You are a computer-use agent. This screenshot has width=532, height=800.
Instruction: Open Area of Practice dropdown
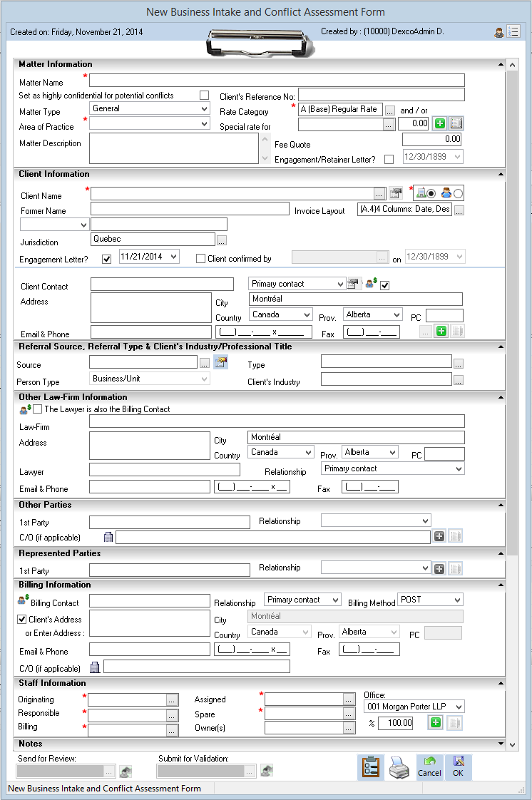coord(204,124)
